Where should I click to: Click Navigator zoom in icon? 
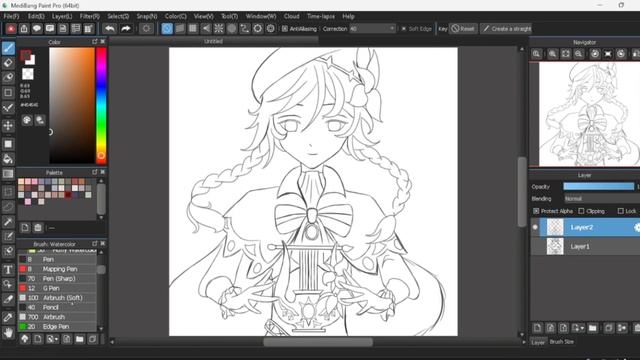pos(553,54)
